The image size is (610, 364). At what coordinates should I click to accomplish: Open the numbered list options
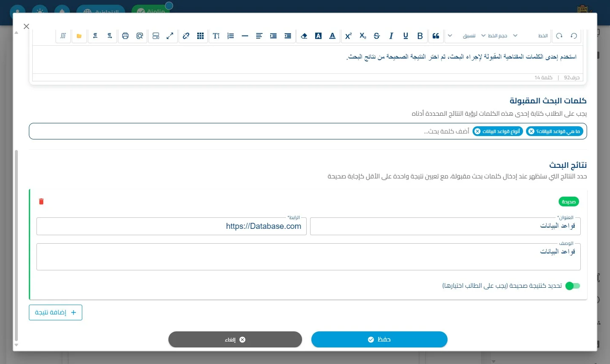[x=231, y=36]
